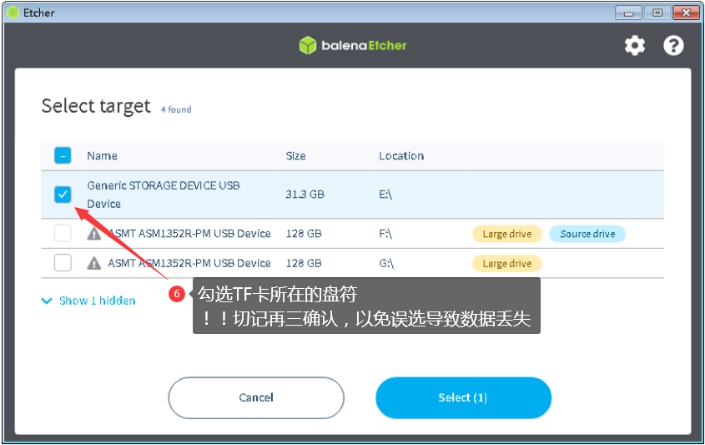Screen dimensions: 705x445
Task: Click ASMT device name in G:\ row
Action: (x=189, y=263)
